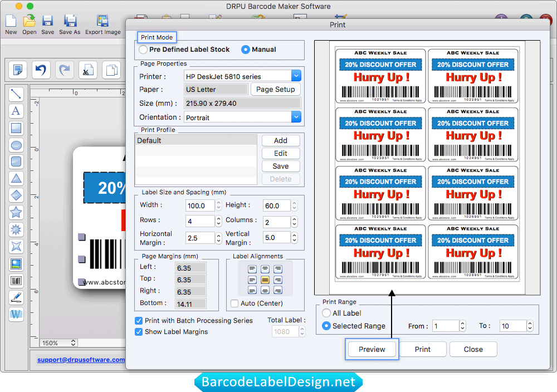
Task: Select the top-left label alignment option
Action: click(252, 269)
